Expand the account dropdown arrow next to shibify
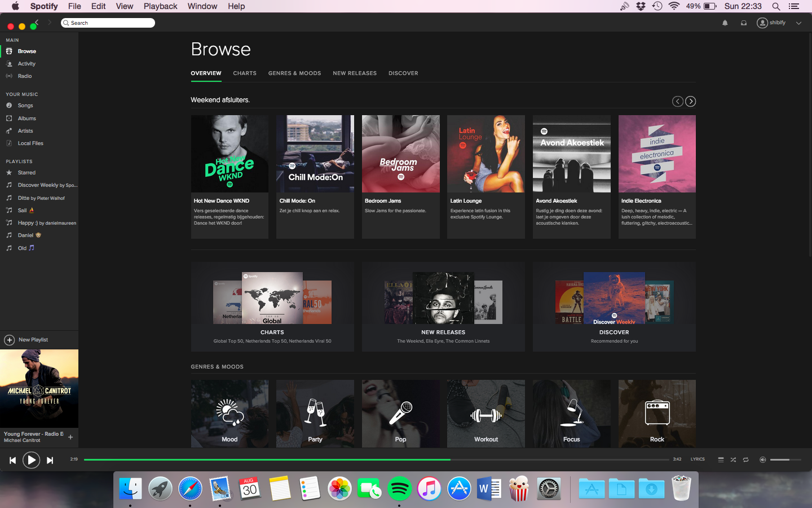 798,23
